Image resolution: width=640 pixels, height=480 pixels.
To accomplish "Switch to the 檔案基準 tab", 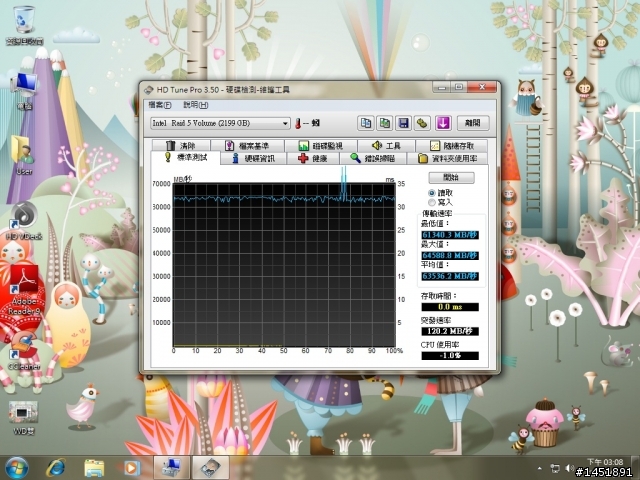I will coord(247,145).
